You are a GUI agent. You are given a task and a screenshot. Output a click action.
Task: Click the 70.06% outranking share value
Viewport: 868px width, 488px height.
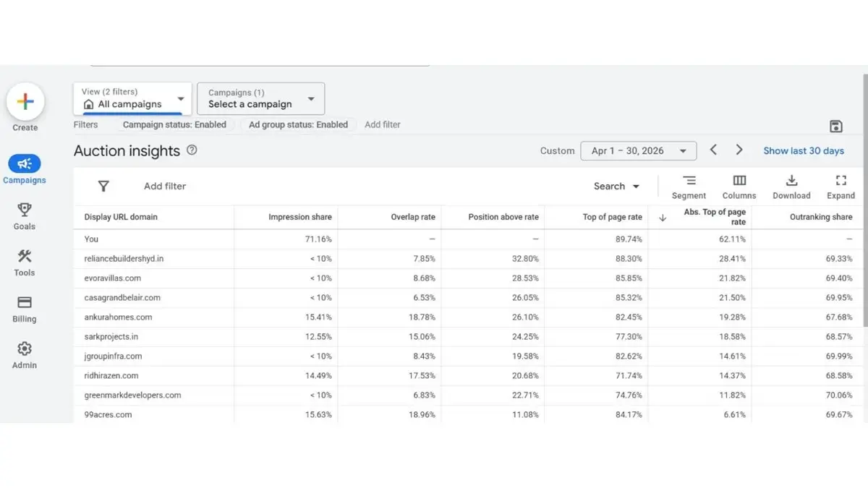[839, 395]
